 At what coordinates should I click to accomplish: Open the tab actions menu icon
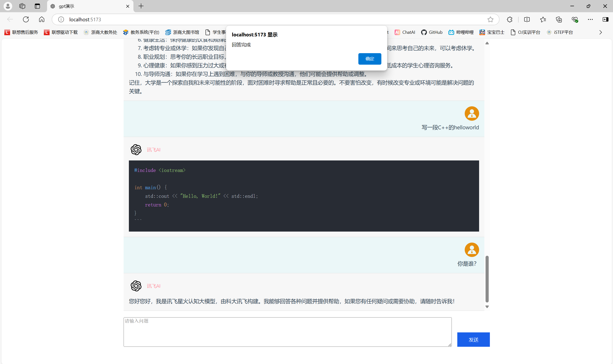coord(37,6)
